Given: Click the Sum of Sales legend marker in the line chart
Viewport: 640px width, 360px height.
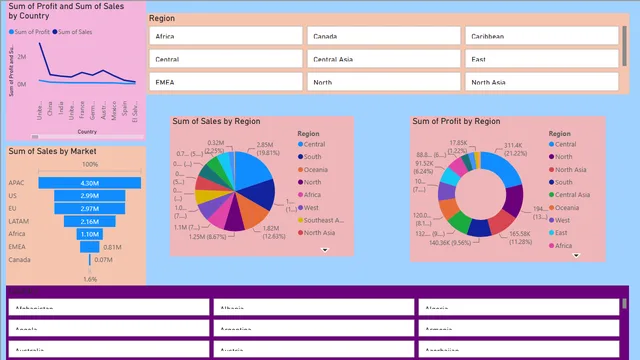Looking at the screenshot, I should 55,32.
